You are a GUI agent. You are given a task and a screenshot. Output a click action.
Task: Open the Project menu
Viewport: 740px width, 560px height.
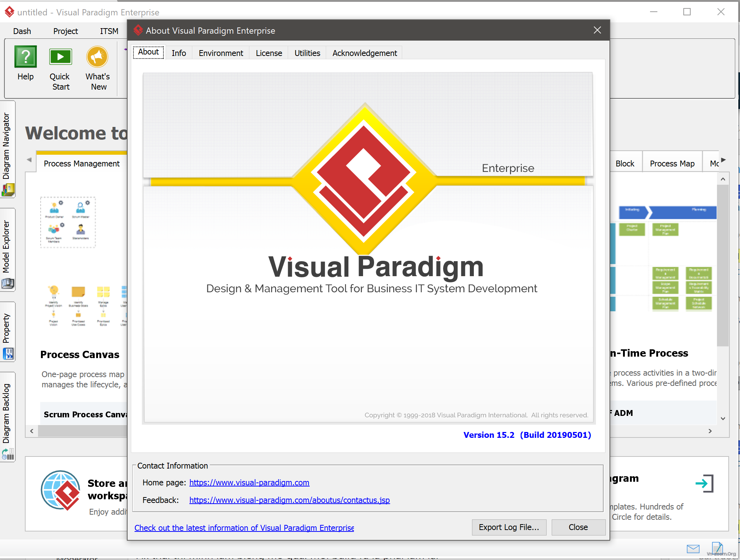tap(65, 31)
